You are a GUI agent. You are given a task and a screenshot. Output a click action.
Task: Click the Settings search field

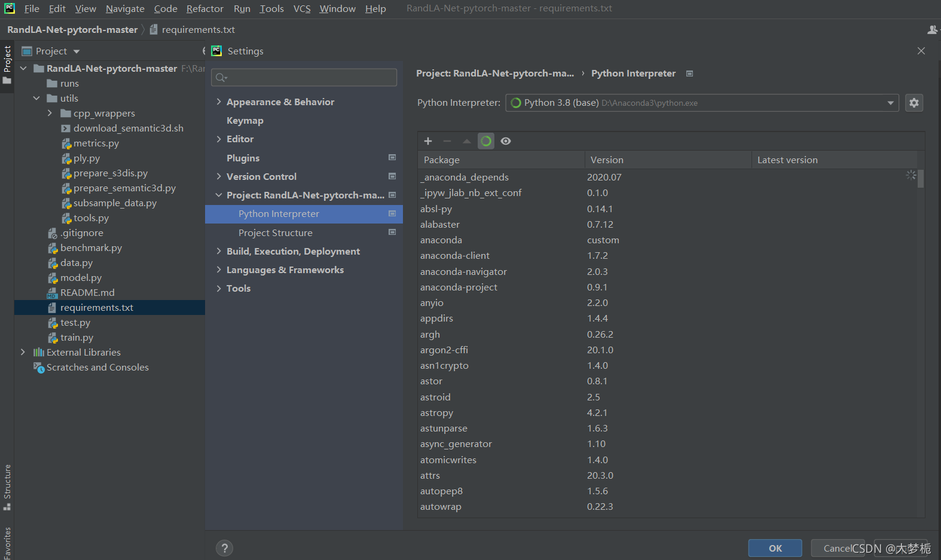pos(304,77)
